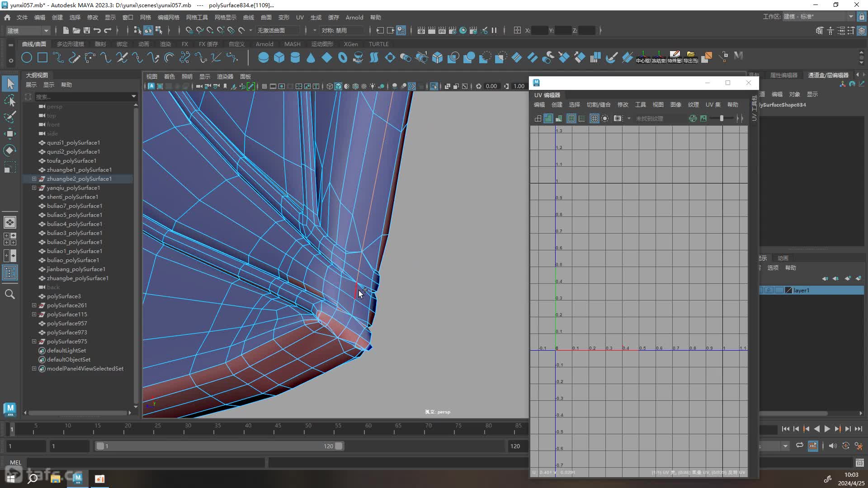Open the 文件 menu
Viewport: 868px width, 488px height.
(22, 17)
